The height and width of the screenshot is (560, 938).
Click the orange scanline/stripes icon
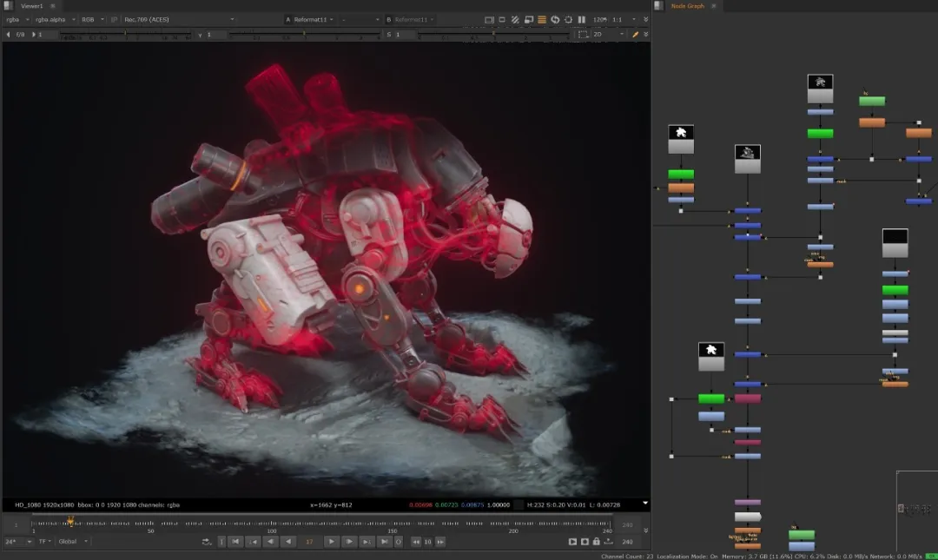542,19
